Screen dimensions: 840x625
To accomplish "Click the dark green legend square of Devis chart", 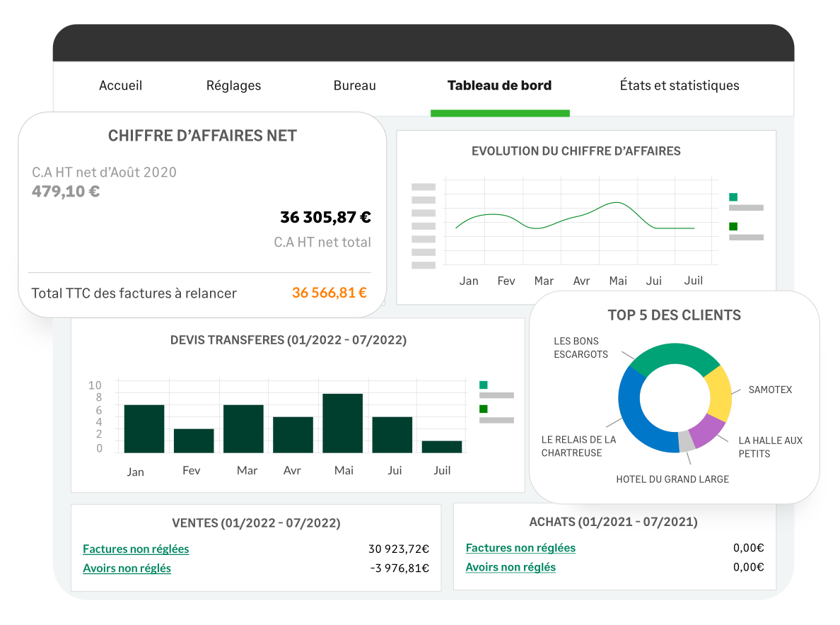I will click(x=483, y=409).
